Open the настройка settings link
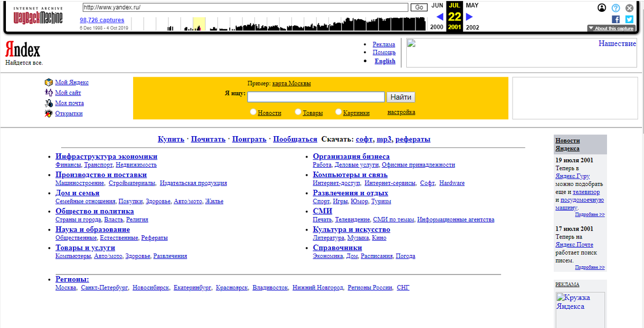The image size is (644, 328). pyautogui.click(x=401, y=112)
